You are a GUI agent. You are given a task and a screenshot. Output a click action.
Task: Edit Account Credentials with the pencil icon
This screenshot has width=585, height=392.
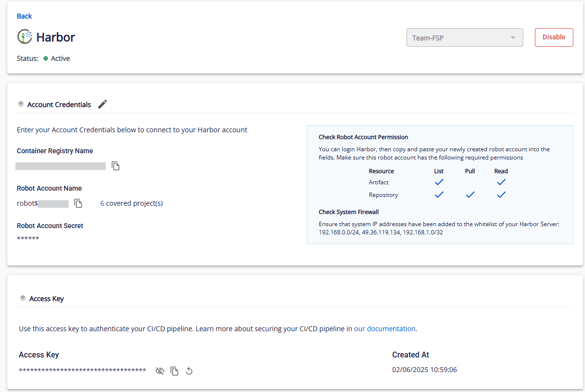click(x=102, y=104)
